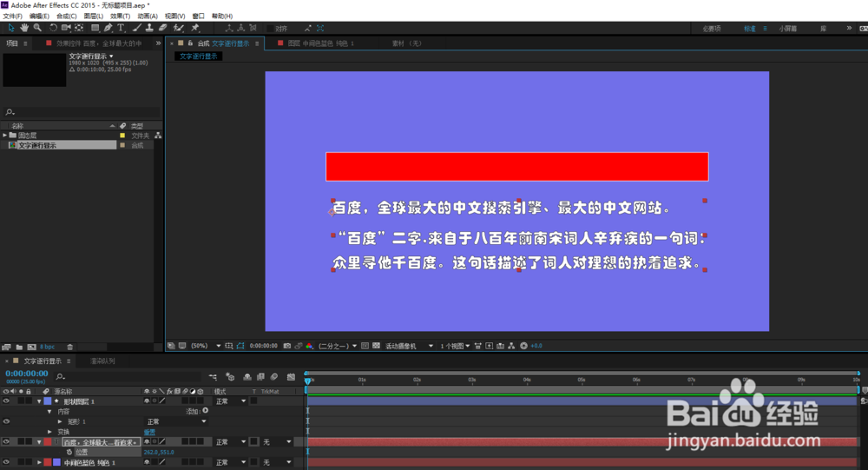Open the graph editor icon in timeline
868x470 pixels.
291,377
